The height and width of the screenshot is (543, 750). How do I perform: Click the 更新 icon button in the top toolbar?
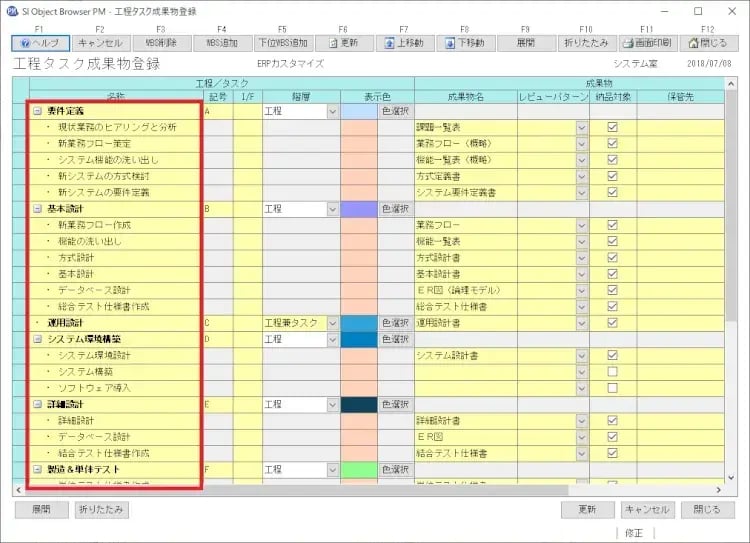click(343, 43)
